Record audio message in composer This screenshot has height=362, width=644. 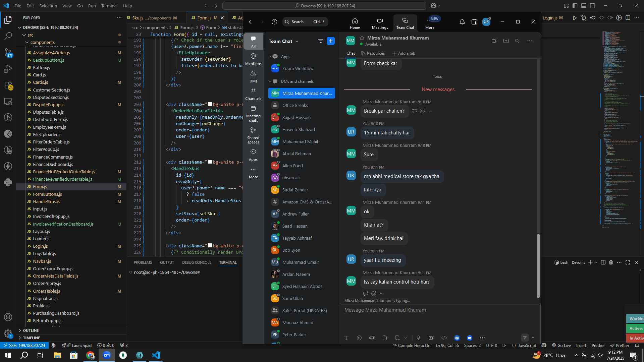pyautogui.click(x=418, y=338)
